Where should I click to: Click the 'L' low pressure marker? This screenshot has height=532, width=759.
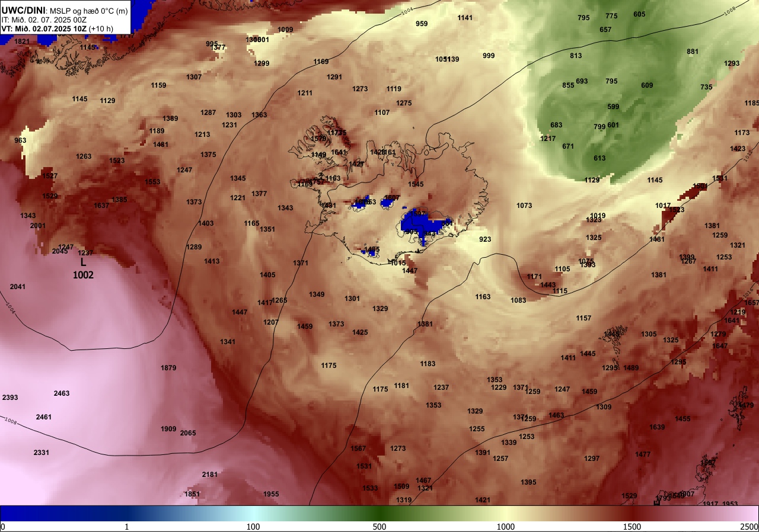pyautogui.click(x=83, y=262)
